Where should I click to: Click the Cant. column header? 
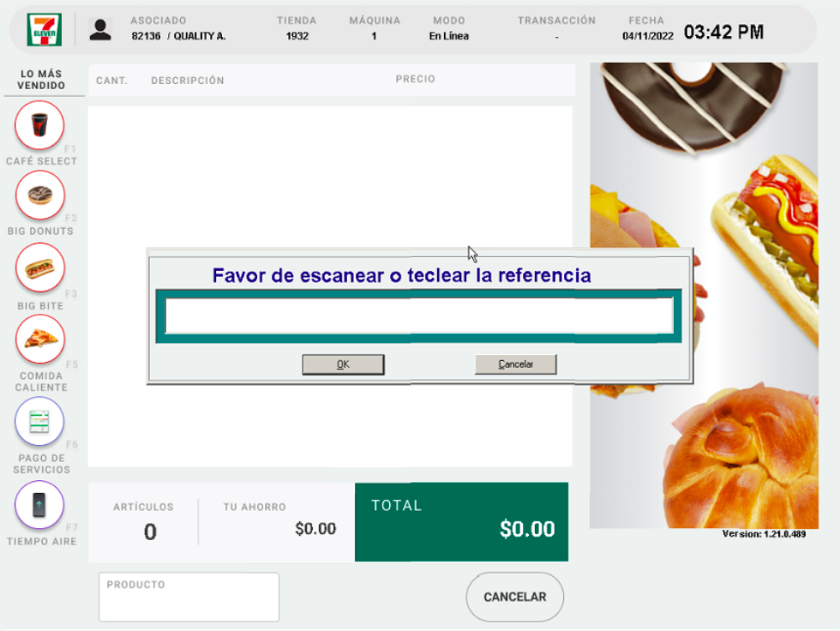click(x=111, y=81)
